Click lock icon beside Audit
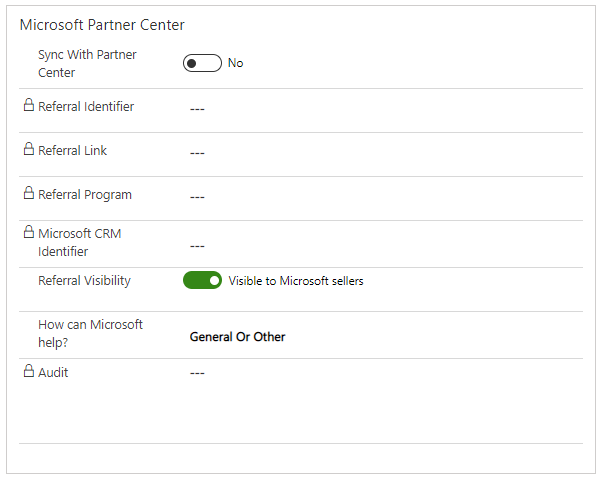 pyautogui.click(x=28, y=371)
